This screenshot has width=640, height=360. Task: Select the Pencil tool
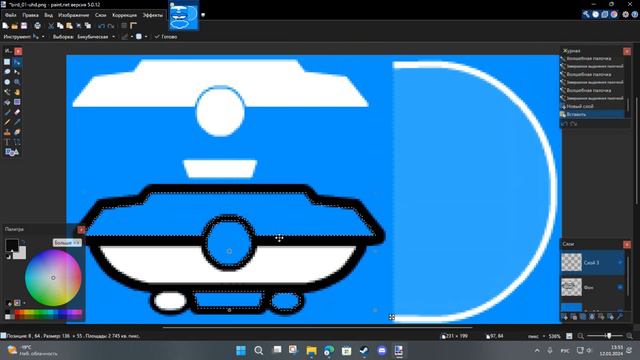(x=7, y=122)
